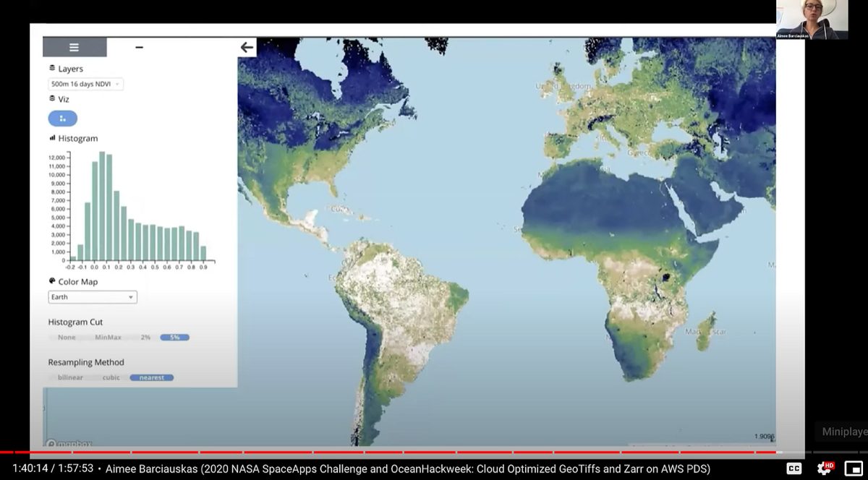
Task: Select MinMax histogram cut
Action: point(108,338)
